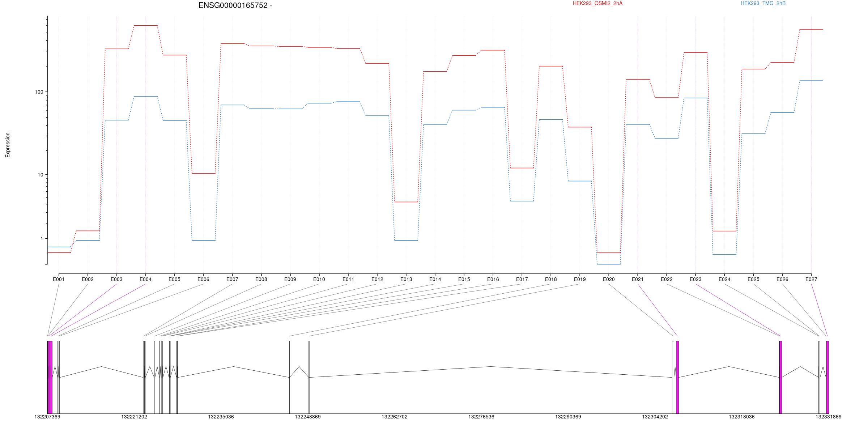Click exon label E004
868x434 pixels.
[x=145, y=279]
